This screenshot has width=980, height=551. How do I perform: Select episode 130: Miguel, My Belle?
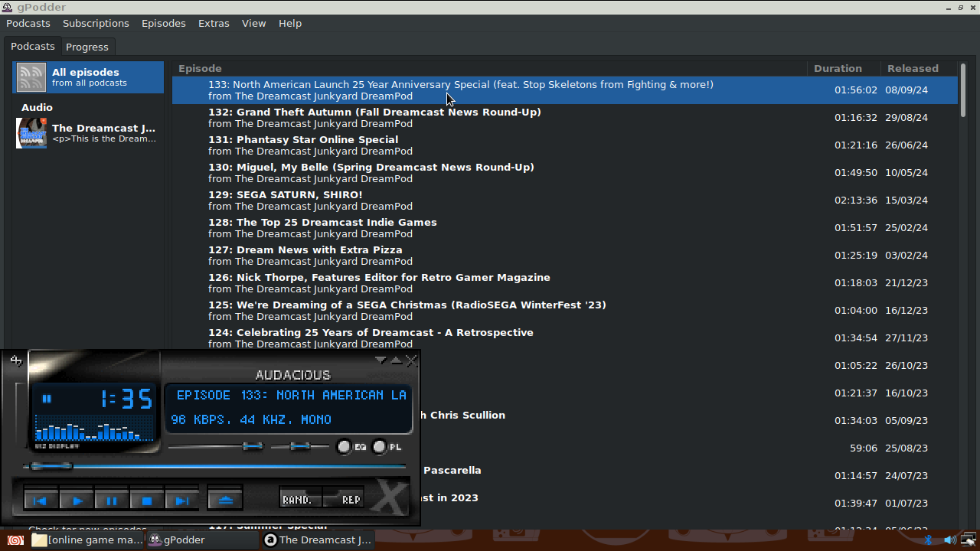[565, 173]
